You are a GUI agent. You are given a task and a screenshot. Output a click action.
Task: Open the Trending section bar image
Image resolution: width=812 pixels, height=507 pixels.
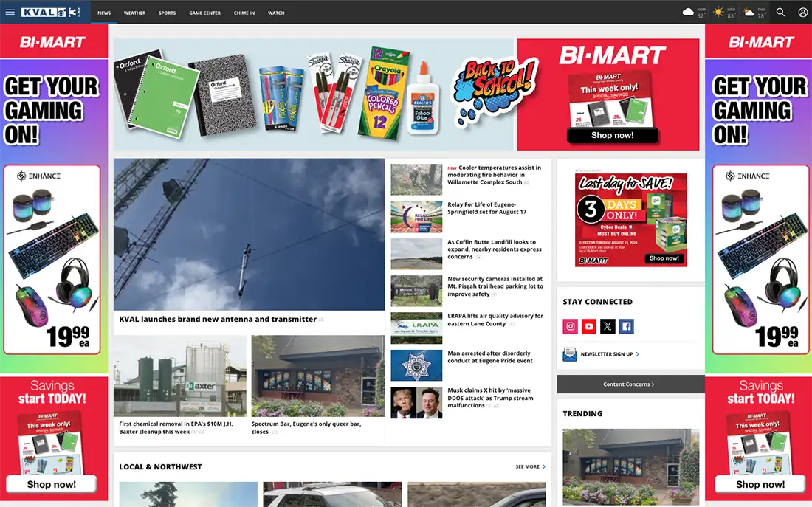pyautogui.click(x=630, y=466)
